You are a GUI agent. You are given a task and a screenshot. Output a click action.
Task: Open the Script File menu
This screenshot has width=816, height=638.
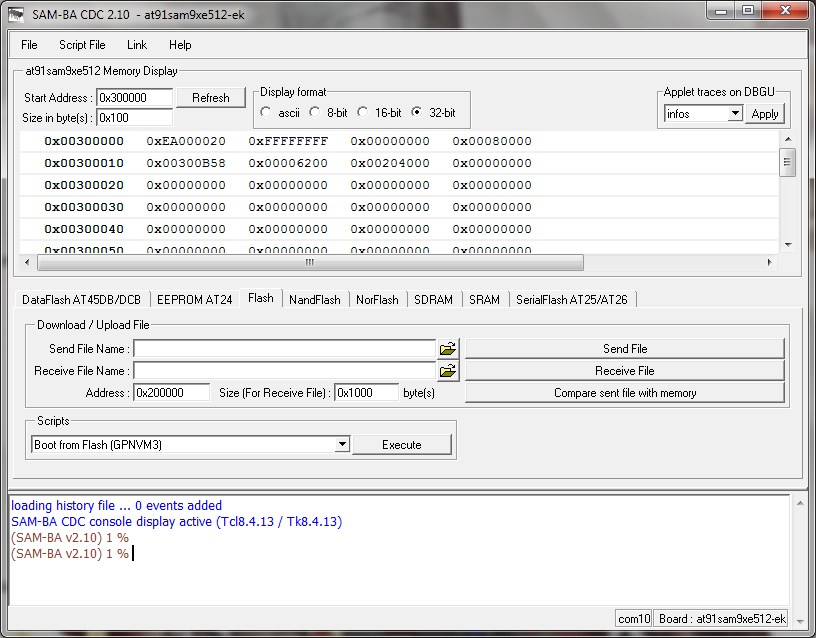82,45
